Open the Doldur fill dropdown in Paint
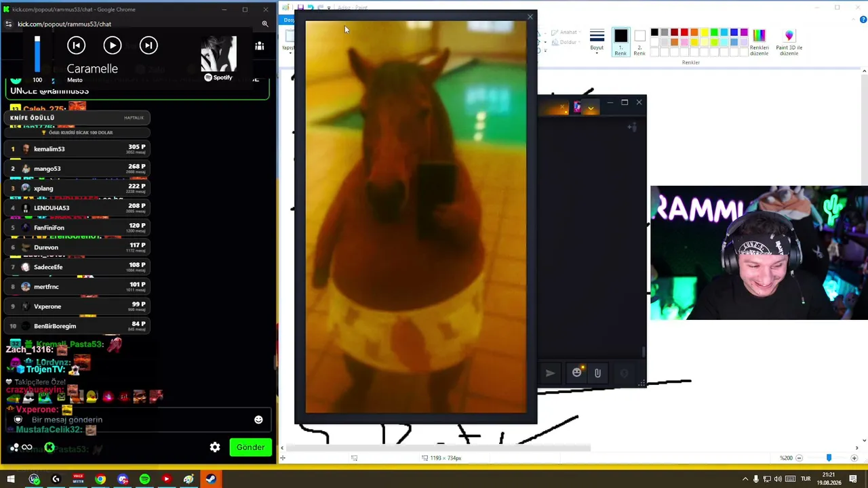Image resolution: width=868 pixels, height=488 pixels. click(x=565, y=42)
